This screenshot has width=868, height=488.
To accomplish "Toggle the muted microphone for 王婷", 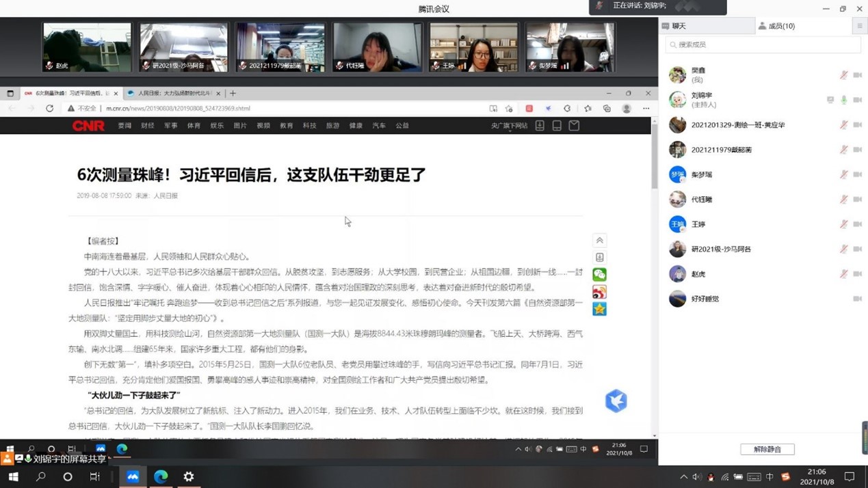I will coord(843,224).
